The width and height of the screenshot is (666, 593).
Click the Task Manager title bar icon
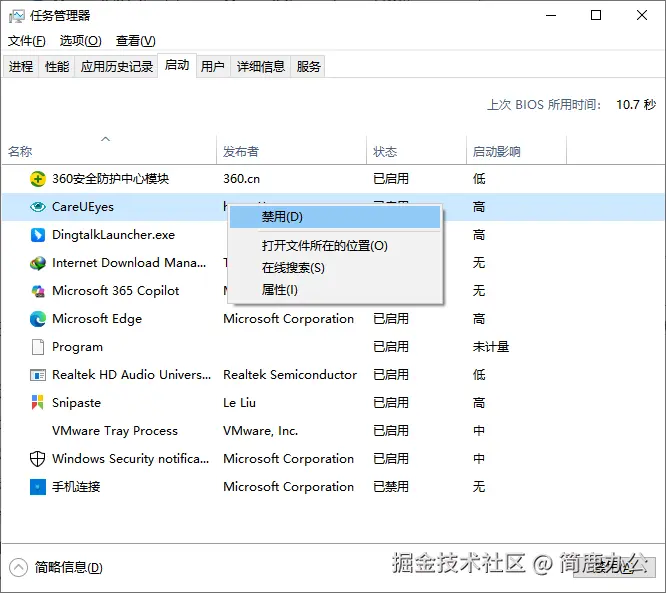click(x=17, y=16)
